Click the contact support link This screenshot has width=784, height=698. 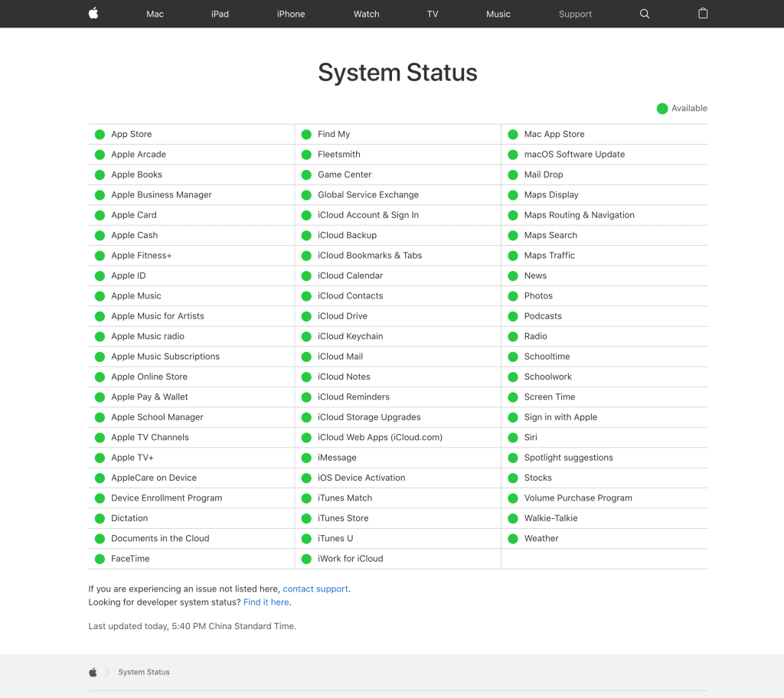pyautogui.click(x=315, y=589)
